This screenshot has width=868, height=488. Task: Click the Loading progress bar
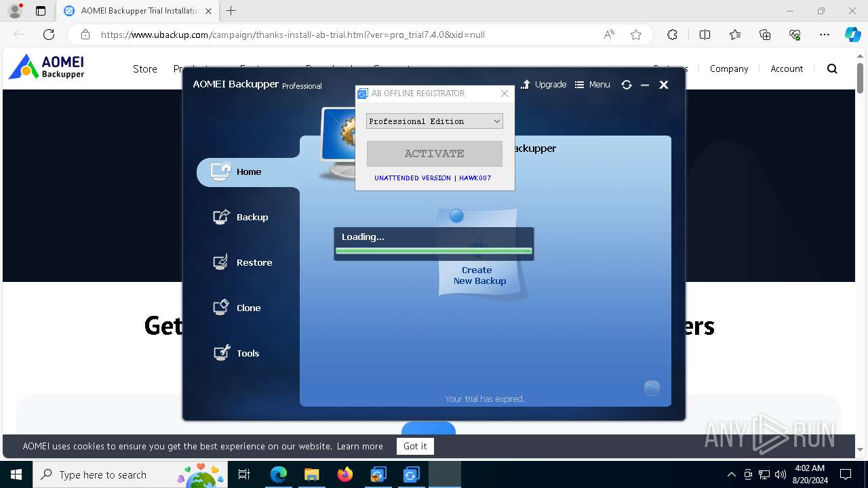click(434, 251)
